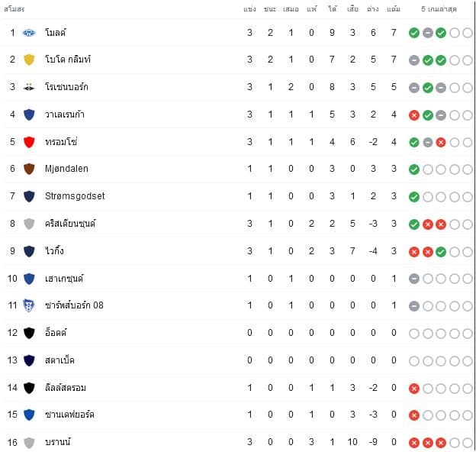The image size is (476, 452).
Task: Click the gray draw indicator for เฮาเกซุนด์
Action: click(x=414, y=279)
